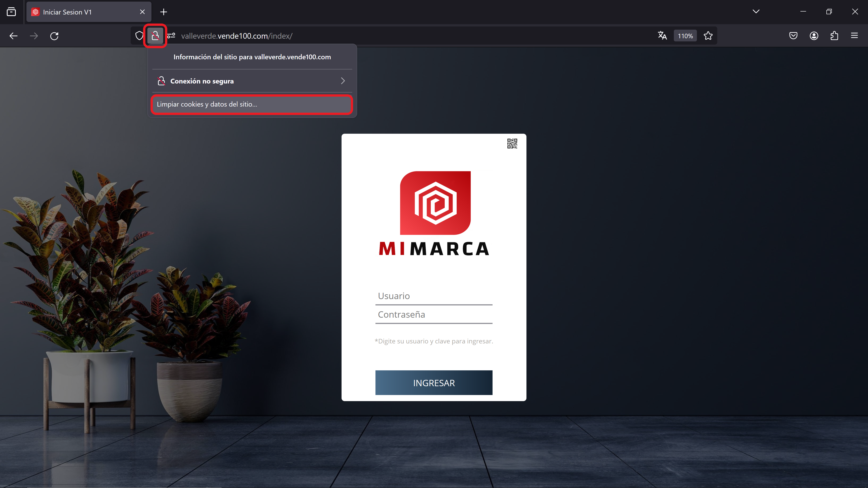Open Firefox account icon
Viewport: 868px width, 488px height.
point(814,36)
